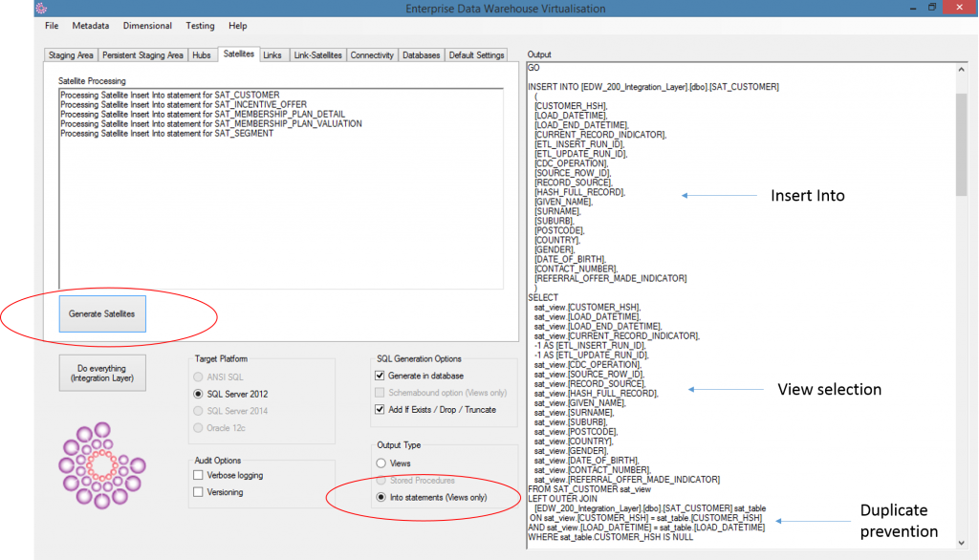Switch to the Link-Satellites tab
The width and height of the screenshot is (979, 560).
coord(317,55)
